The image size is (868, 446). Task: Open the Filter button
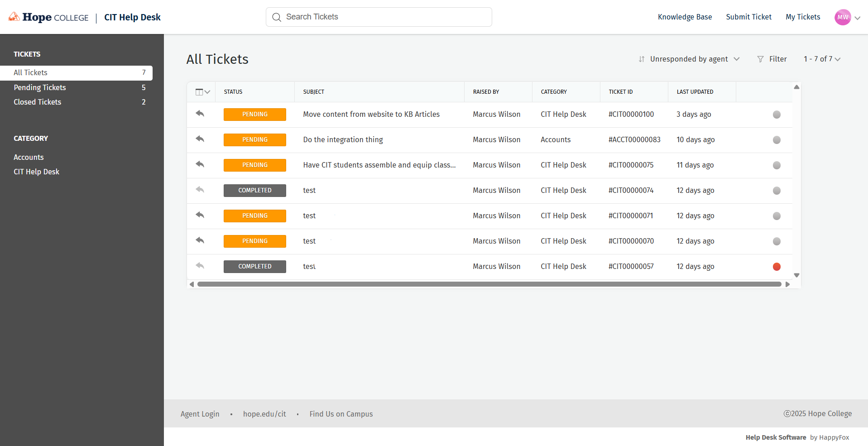click(x=772, y=59)
